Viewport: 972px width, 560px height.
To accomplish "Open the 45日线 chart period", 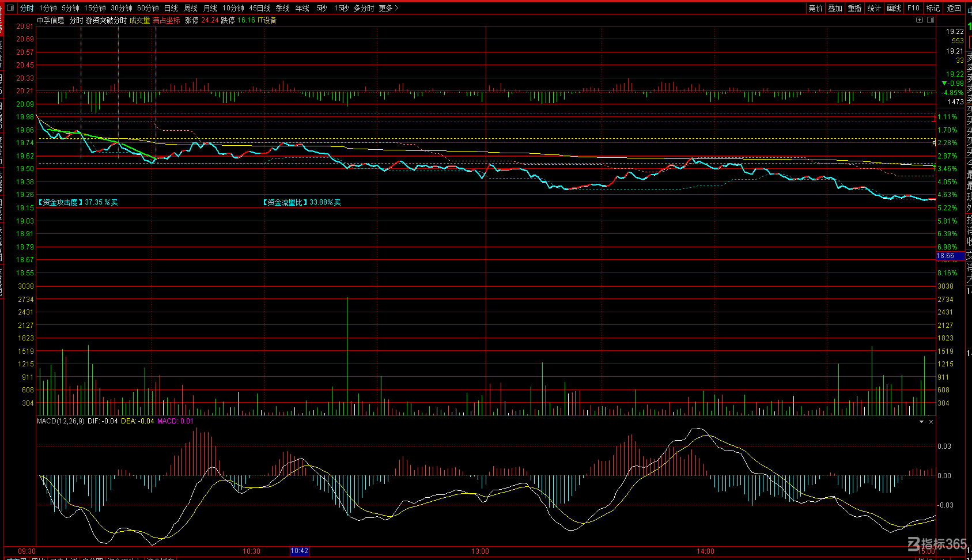I will click(x=260, y=8).
